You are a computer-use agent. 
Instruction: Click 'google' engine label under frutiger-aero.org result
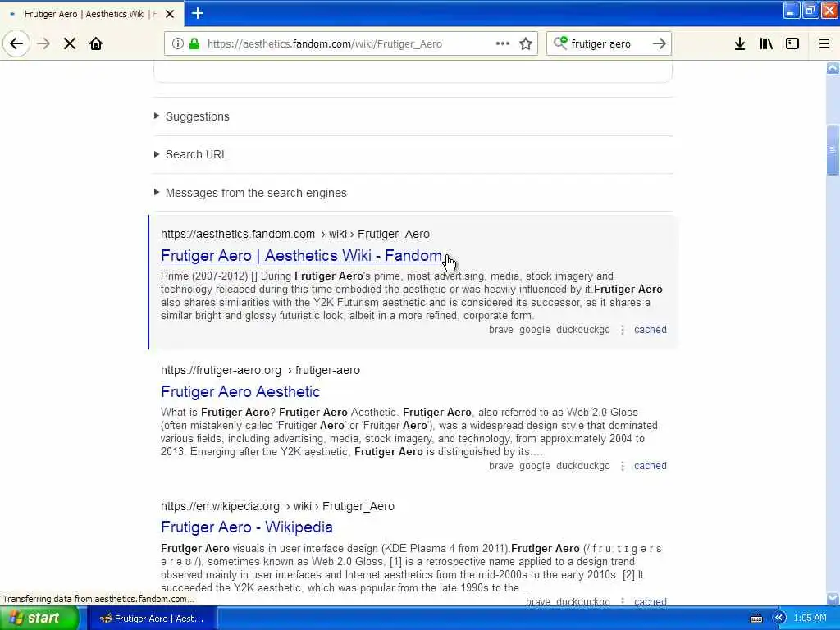[x=535, y=466]
